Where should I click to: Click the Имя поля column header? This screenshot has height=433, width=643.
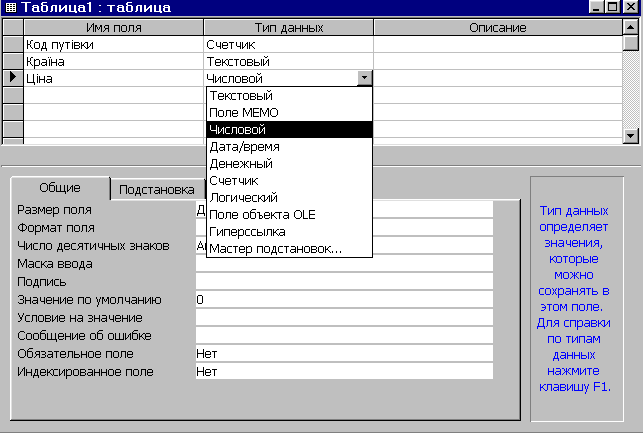click(x=114, y=27)
